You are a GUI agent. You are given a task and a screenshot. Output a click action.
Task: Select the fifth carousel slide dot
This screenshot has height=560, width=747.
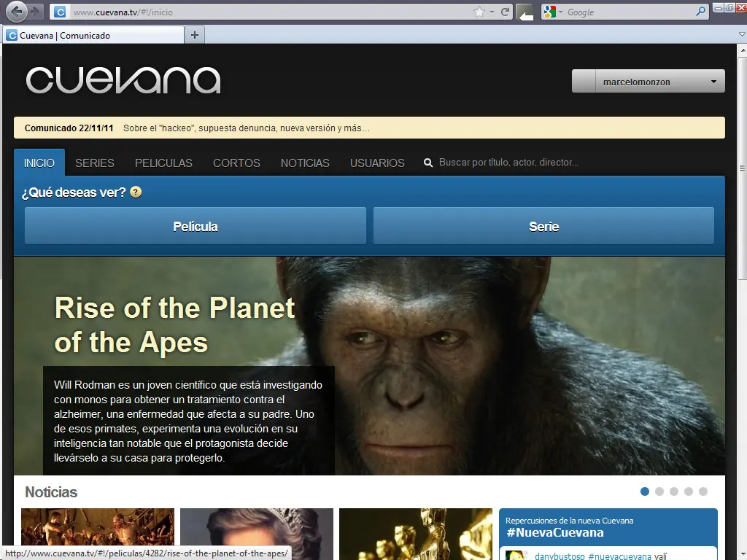pyautogui.click(x=703, y=491)
